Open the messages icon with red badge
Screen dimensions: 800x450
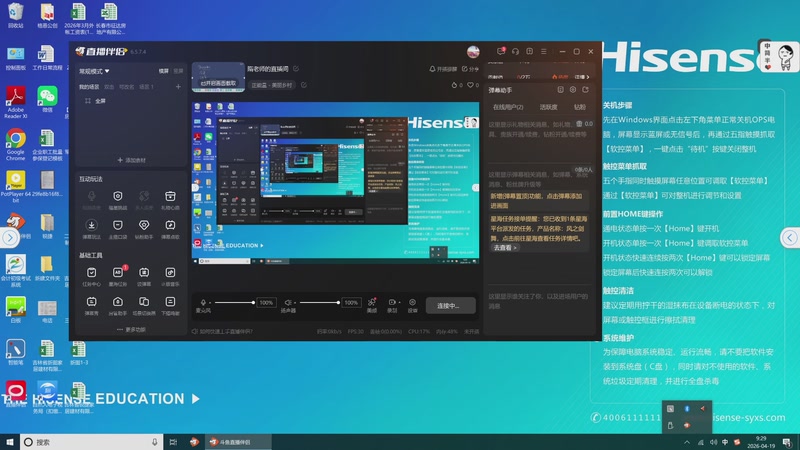pyautogui.click(x=501, y=51)
